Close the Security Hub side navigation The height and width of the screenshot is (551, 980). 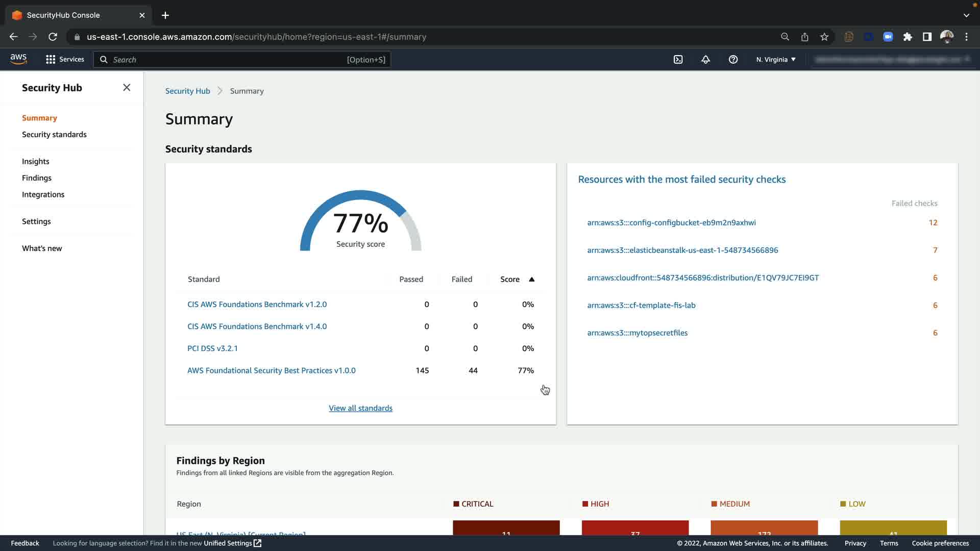pos(127,88)
